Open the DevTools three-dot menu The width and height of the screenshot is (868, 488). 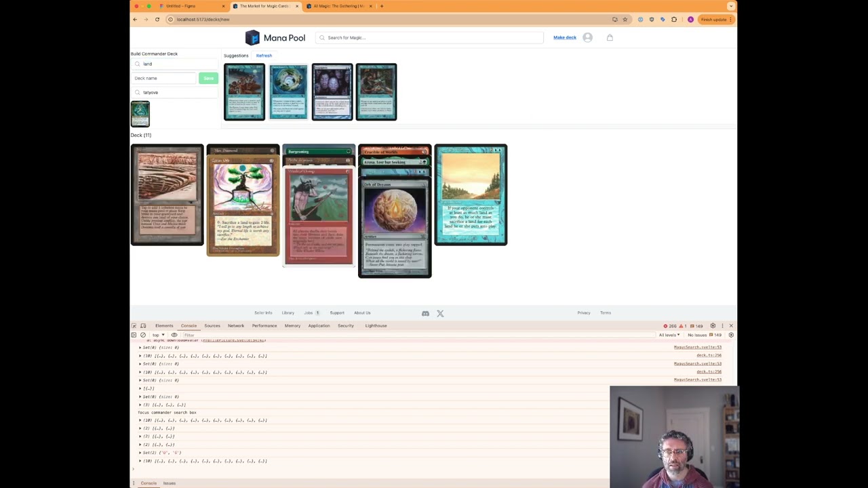(x=722, y=326)
